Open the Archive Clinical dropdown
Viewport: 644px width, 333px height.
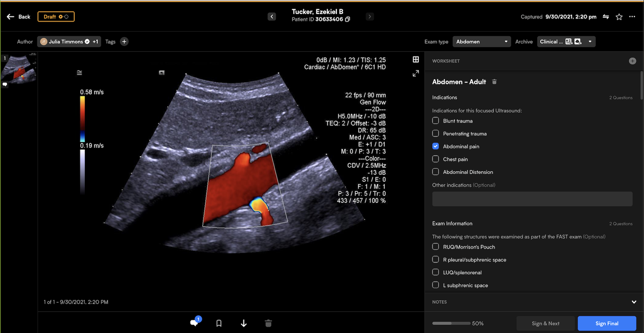click(x=566, y=42)
